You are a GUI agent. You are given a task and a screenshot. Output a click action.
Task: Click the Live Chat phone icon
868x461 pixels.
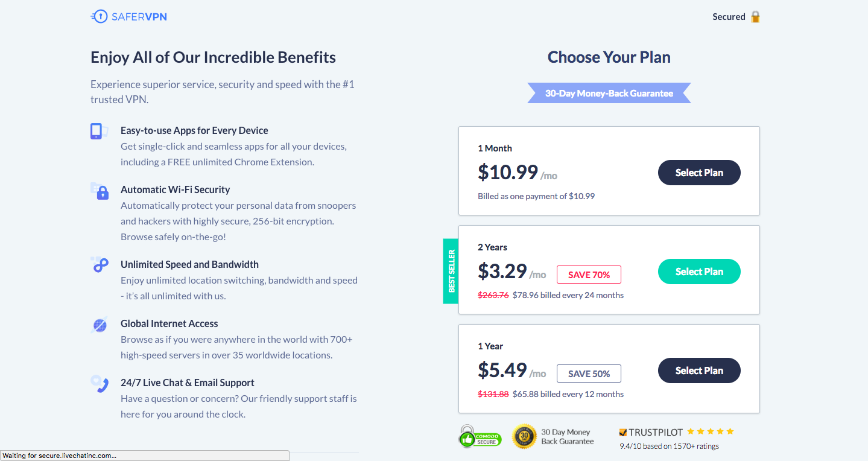coord(99,384)
